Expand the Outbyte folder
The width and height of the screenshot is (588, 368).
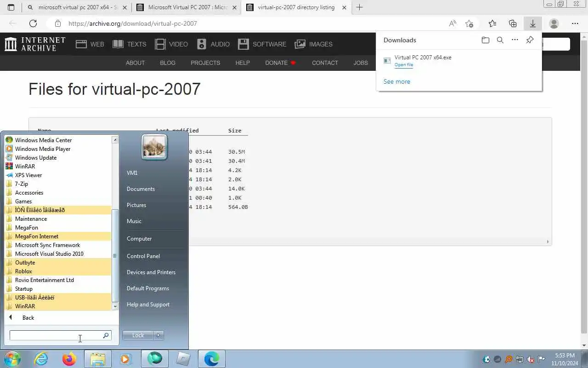(x=58, y=262)
